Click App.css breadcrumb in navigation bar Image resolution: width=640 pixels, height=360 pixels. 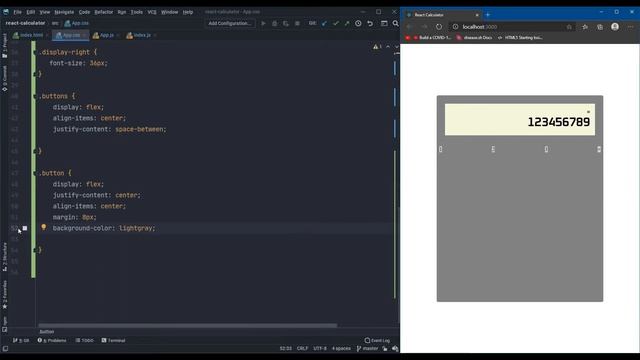coord(77,23)
